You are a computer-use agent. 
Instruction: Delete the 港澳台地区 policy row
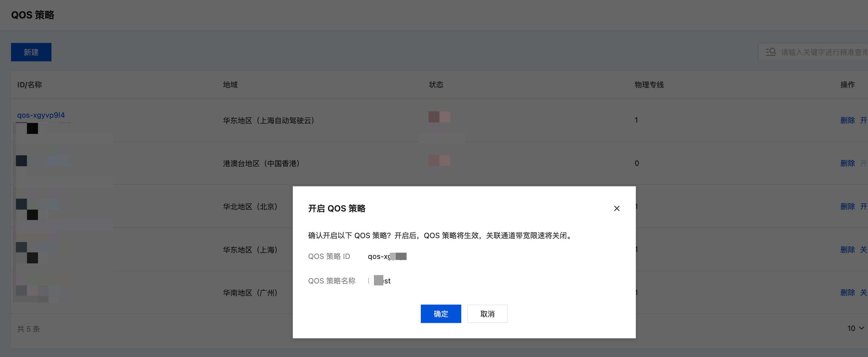[847, 164]
